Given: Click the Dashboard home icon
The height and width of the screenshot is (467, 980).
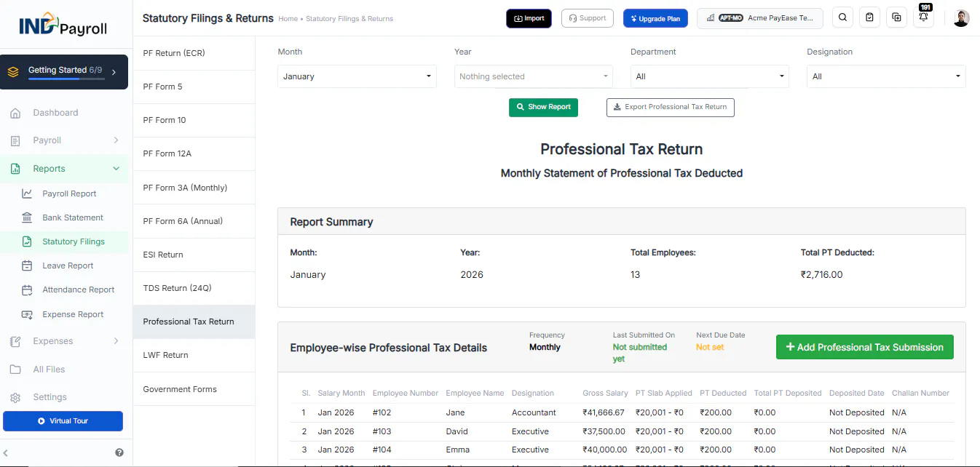Looking at the screenshot, I should 15,113.
